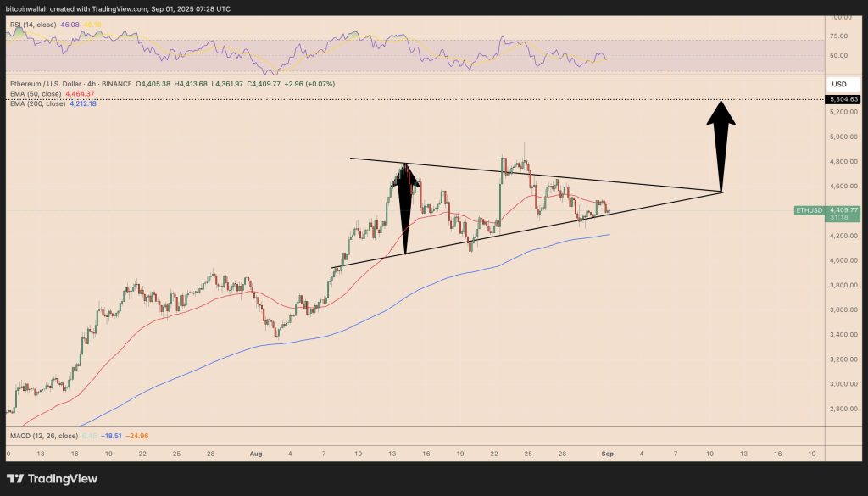868x496 pixels.
Task: Click the ETHUSD price label on the scale
Action: point(808,209)
